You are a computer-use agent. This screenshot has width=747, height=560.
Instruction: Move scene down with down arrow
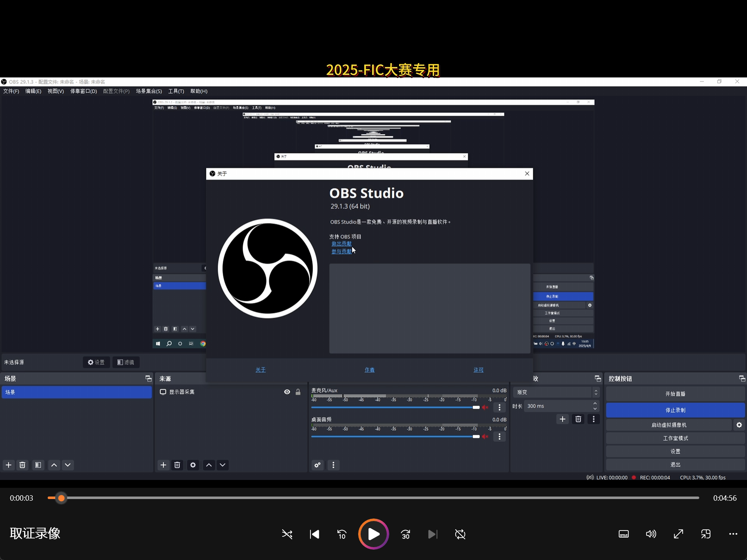tap(68, 465)
